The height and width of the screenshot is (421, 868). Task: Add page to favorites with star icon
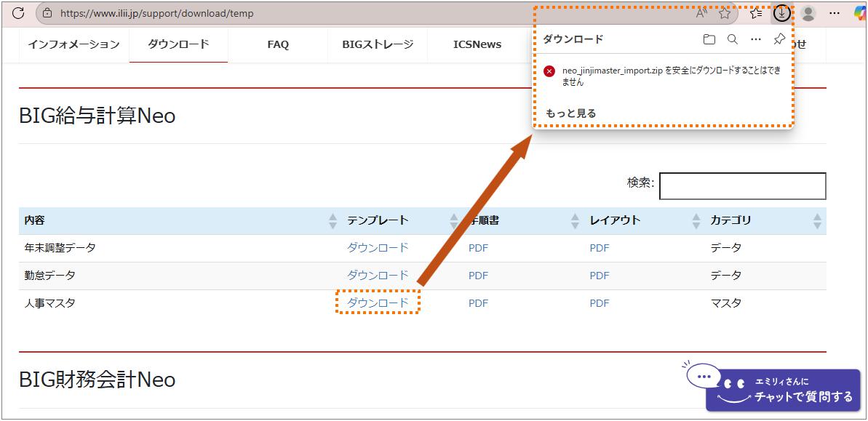[x=724, y=13]
